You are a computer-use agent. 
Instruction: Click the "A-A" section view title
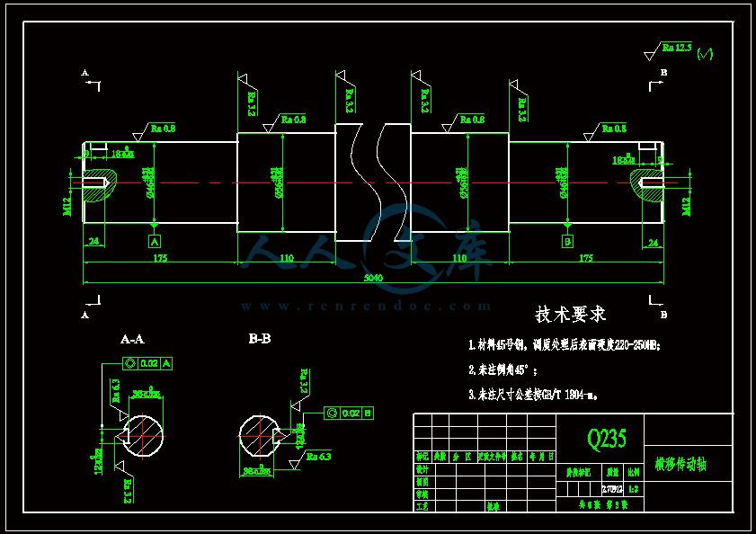tap(132, 340)
